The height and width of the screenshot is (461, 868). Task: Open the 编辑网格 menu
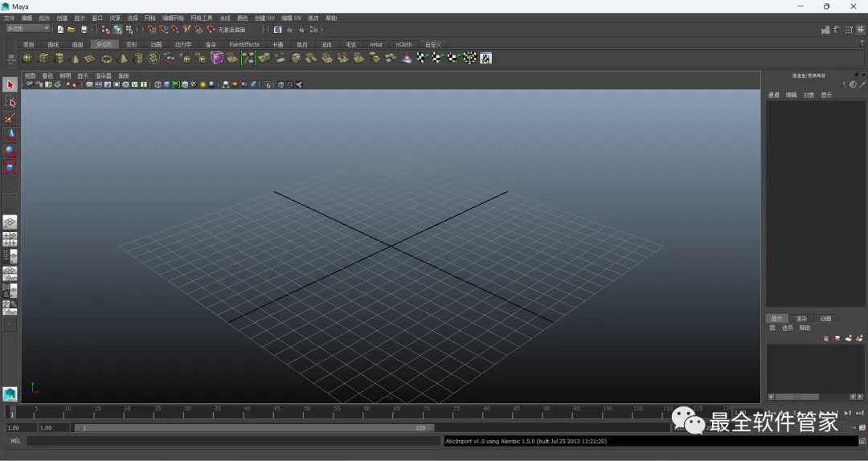tap(173, 18)
